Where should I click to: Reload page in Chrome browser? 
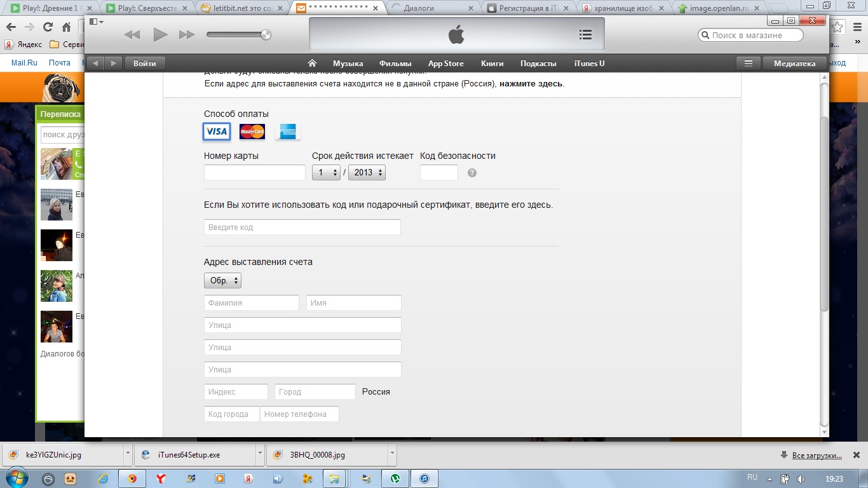[x=48, y=27]
